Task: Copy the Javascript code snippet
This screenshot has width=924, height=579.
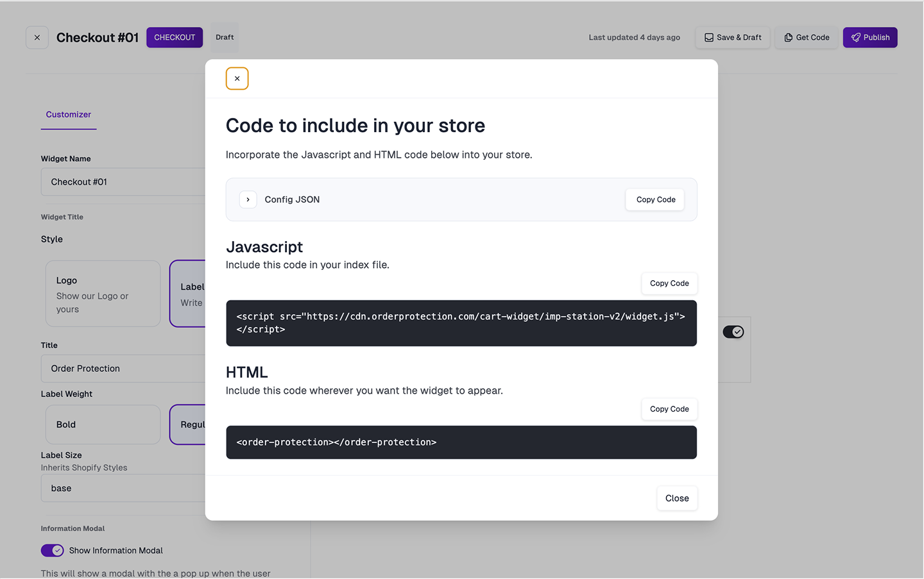Action: (x=669, y=283)
